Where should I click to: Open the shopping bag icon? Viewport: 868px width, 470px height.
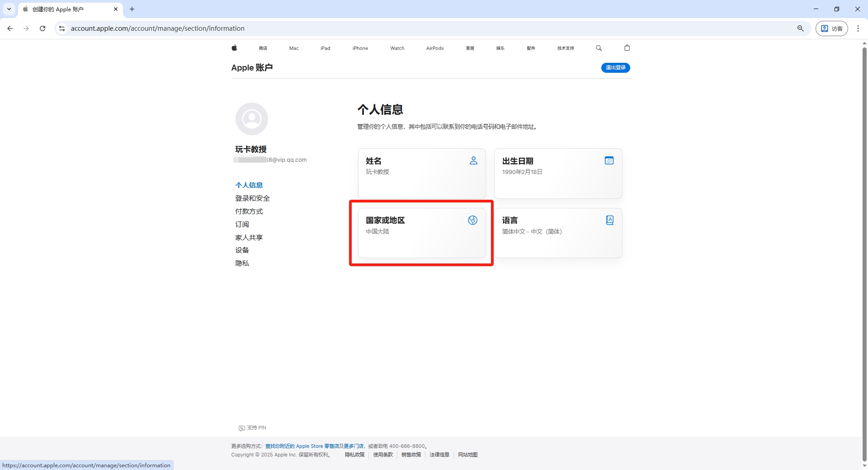(x=627, y=48)
